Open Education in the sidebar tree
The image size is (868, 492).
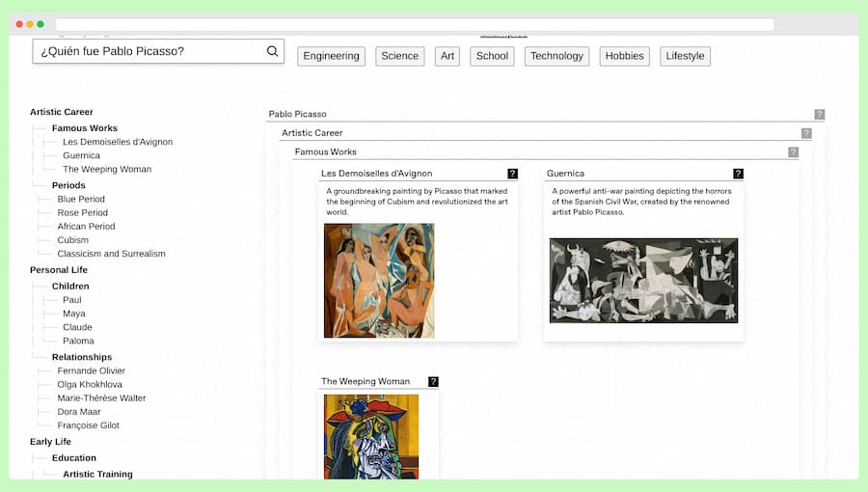[x=74, y=457]
